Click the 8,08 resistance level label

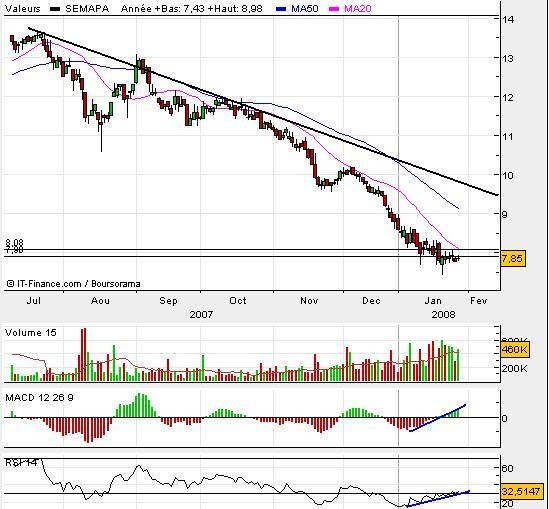point(14,242)
